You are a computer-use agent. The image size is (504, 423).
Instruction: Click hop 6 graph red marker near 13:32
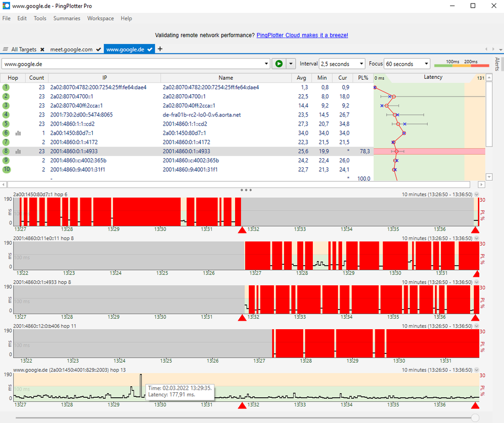[242, 230]
